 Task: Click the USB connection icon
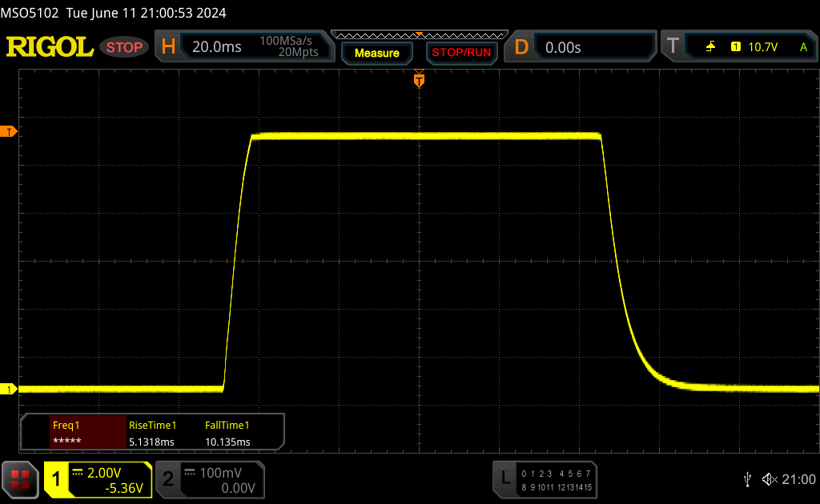[747, 479]
